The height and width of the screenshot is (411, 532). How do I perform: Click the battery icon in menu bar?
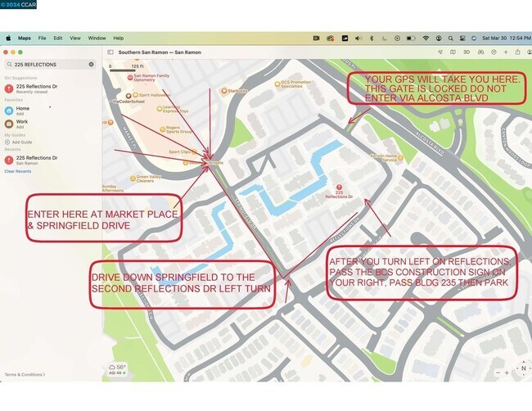tap(411, 38)
